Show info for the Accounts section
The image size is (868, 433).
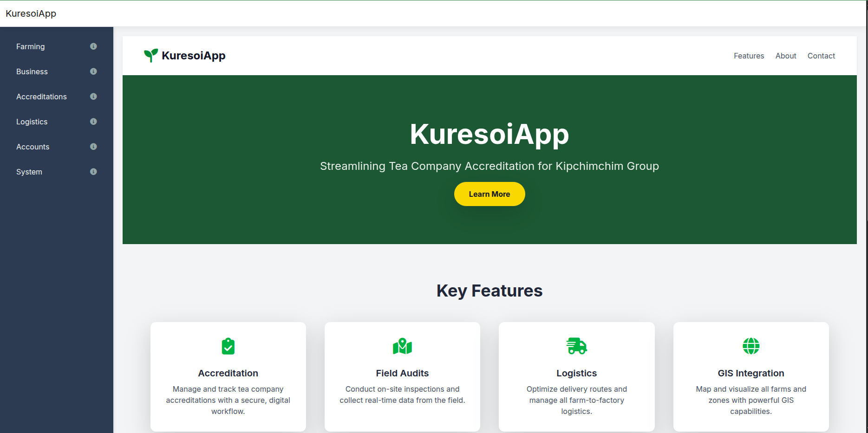click(93, 147)
